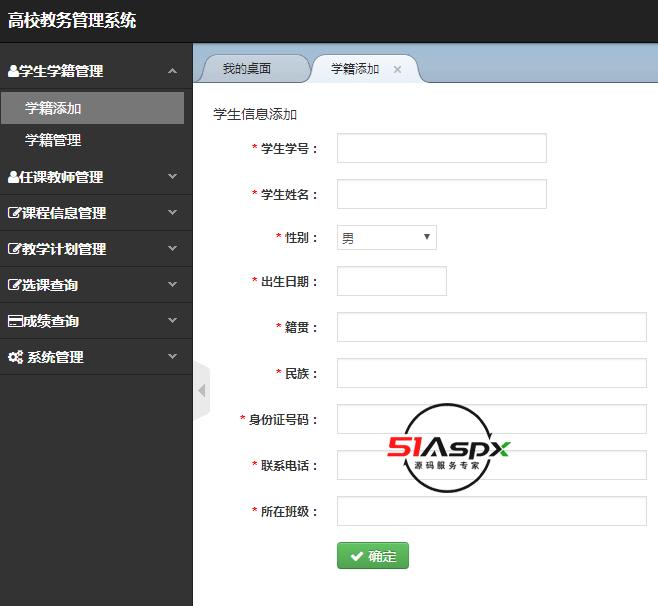Collapse the 学生学籍管理 section chevron
Screen dimensions: 658x606
[172, 71]
